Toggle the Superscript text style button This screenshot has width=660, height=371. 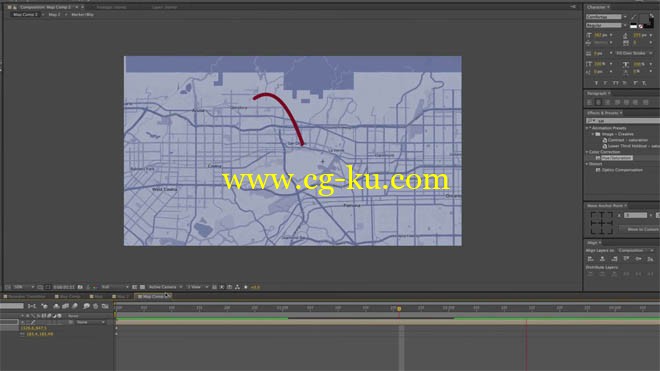pos(635,83)
